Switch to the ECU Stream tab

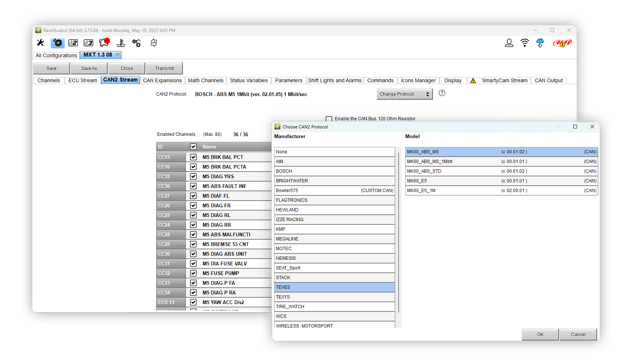point(83,80)
